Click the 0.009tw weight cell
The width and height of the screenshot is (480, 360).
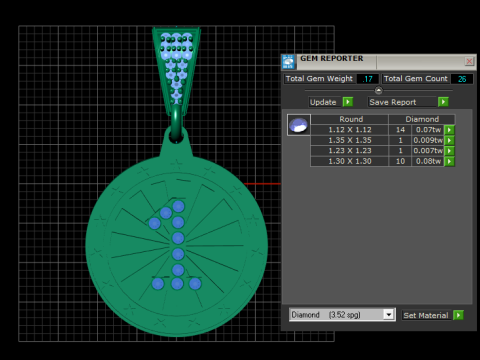pyautogui.click(x=428, y=140)
